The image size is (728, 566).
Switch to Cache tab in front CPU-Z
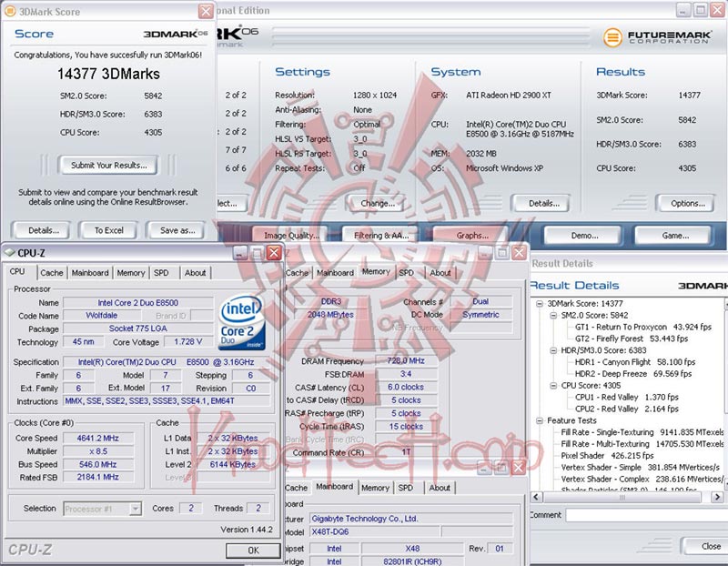pyautogui.click(x=51, y=273)
